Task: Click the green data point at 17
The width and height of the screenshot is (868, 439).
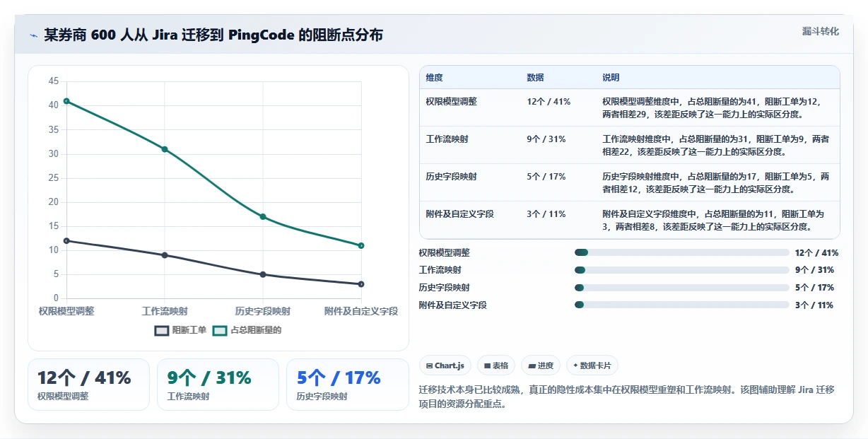Action: click(x=263, y=217)
